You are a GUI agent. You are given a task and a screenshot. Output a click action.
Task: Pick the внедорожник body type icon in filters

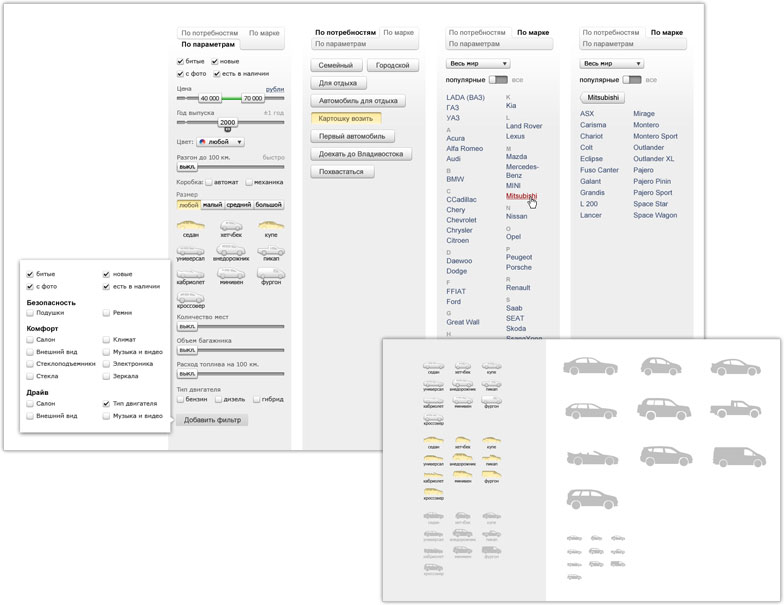tap(231, 249)
